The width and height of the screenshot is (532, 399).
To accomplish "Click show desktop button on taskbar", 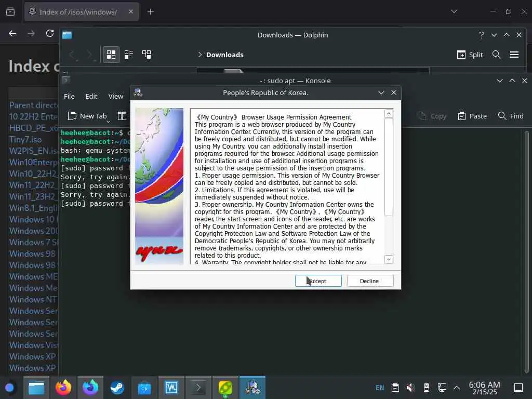I will [518, 388].
